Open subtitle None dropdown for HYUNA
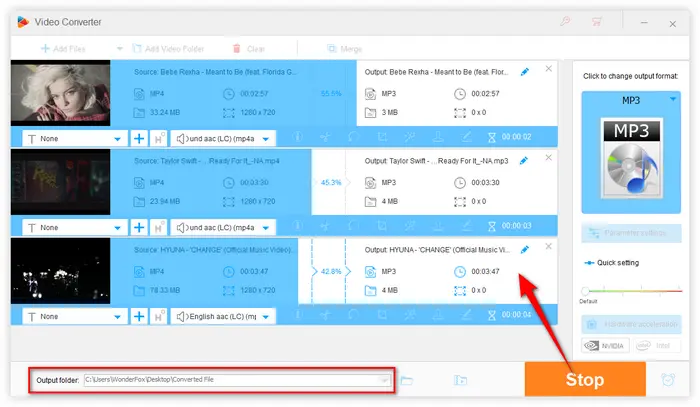The image size is (700, 407). click(x=75, y=316)
